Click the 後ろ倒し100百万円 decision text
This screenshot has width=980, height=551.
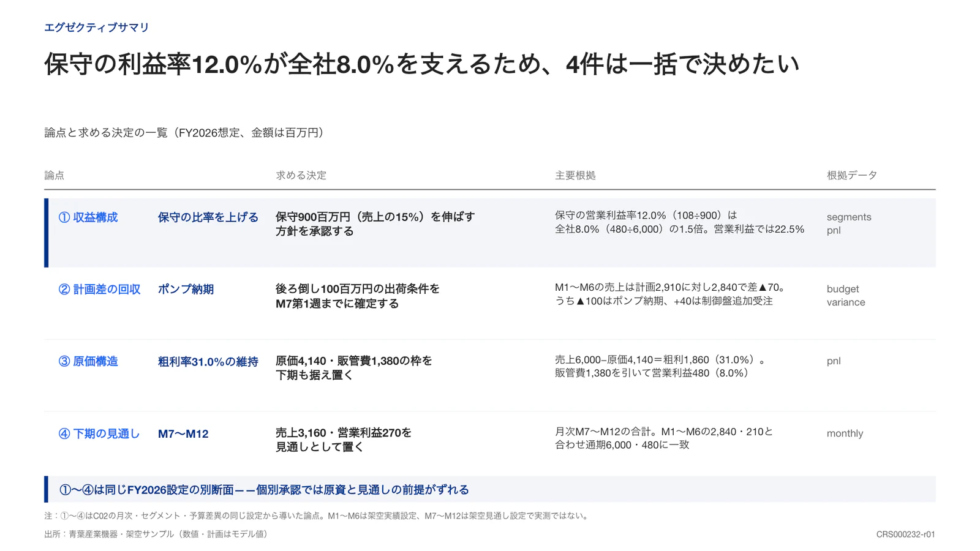pos(358,296)
